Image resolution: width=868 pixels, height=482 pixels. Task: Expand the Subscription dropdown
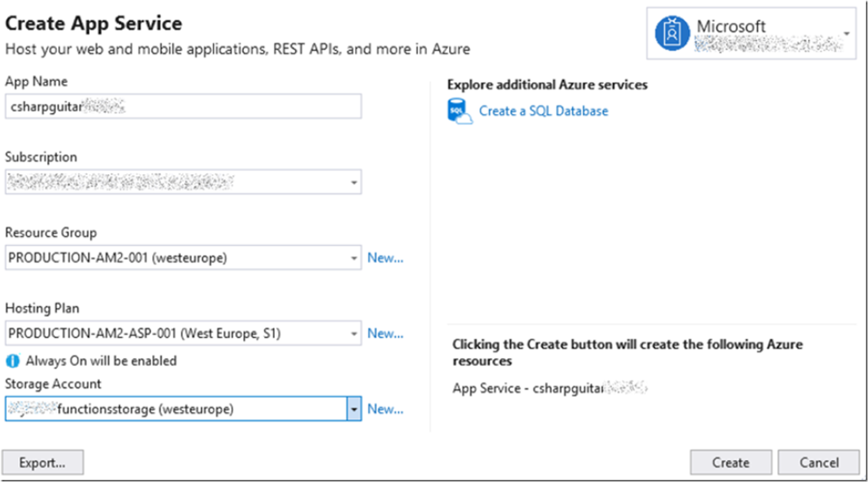click(x=354, y=182)
